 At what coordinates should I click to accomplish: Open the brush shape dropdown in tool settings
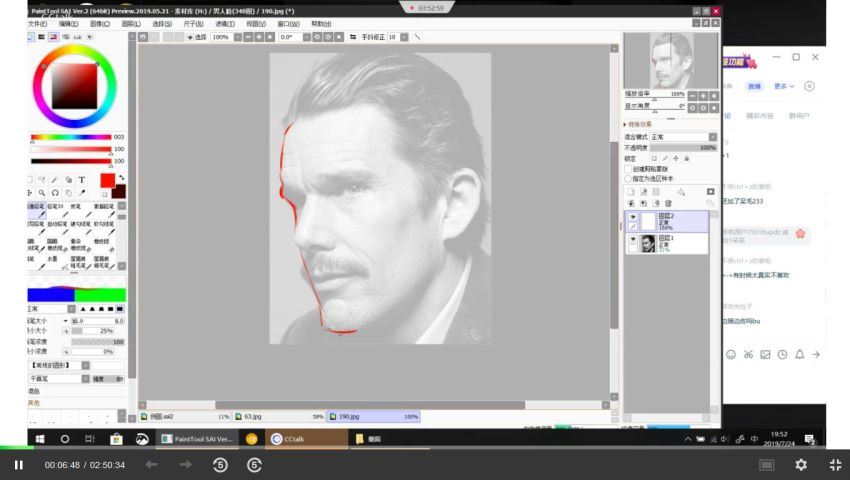[85, 366]
